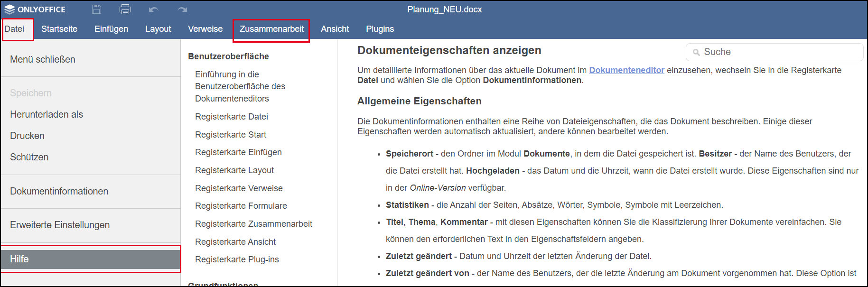Open the Datei tab
This screenshot has height=287, width=868.
pos(15,29)
